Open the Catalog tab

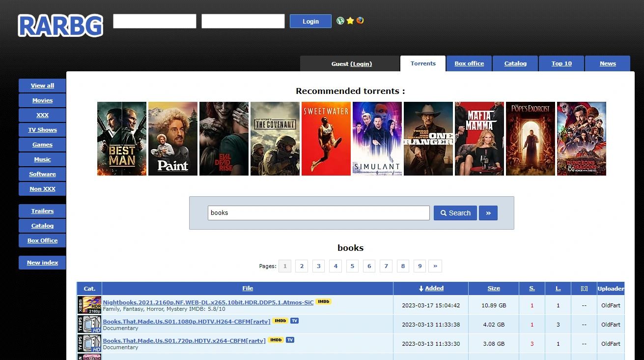click(515, 63)
